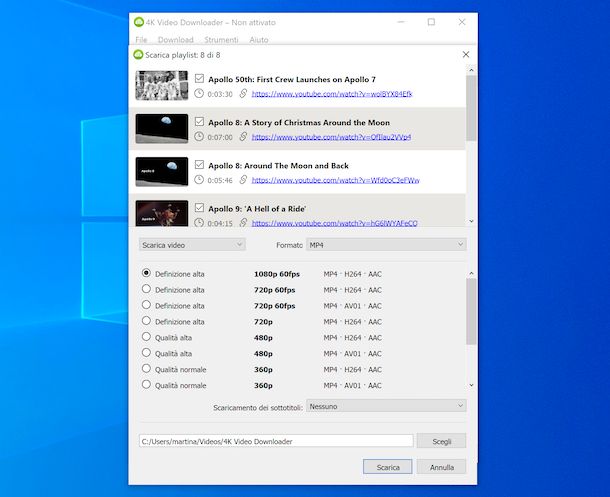
Task: Open the Apollo 50th YouTube link
Action: 332,94
